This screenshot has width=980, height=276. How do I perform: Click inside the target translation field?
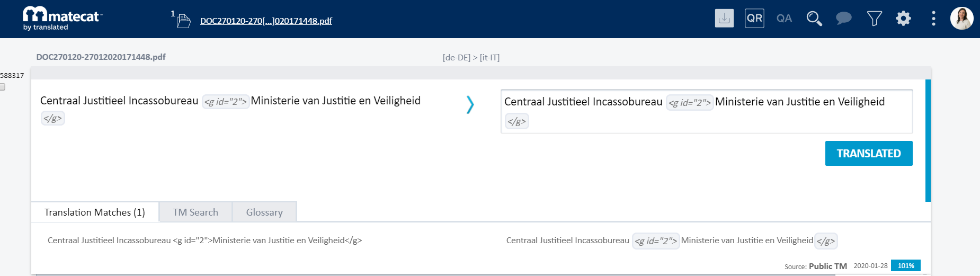(x=706, y=112)
